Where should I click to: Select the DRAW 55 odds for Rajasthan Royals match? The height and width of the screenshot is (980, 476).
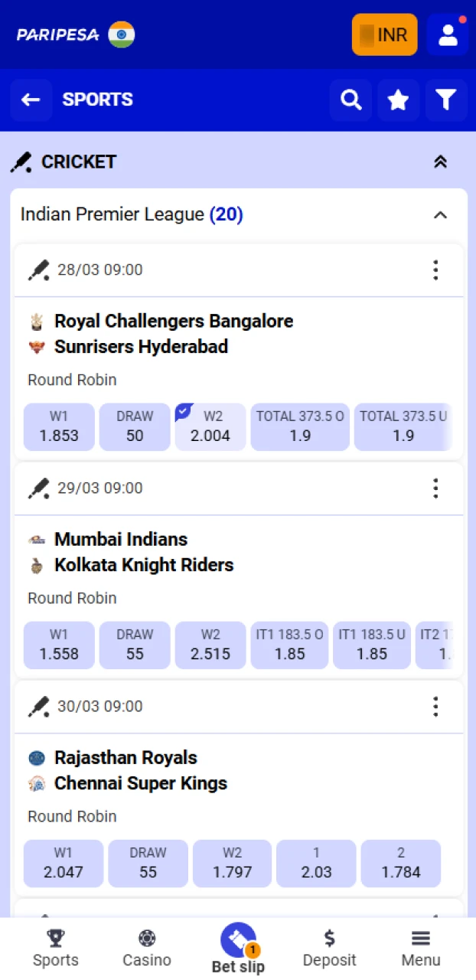tap(148, 863)
